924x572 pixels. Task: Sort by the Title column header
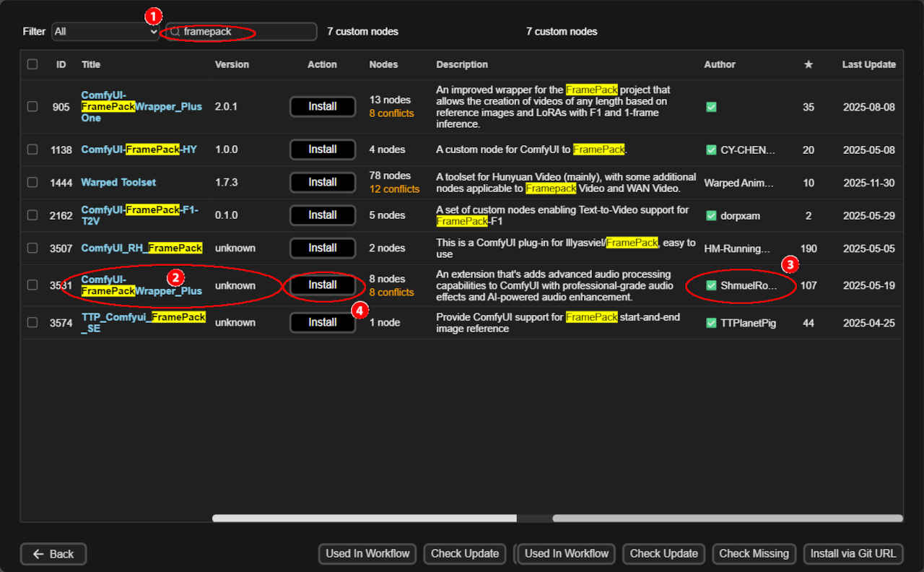tap(91, 64)
